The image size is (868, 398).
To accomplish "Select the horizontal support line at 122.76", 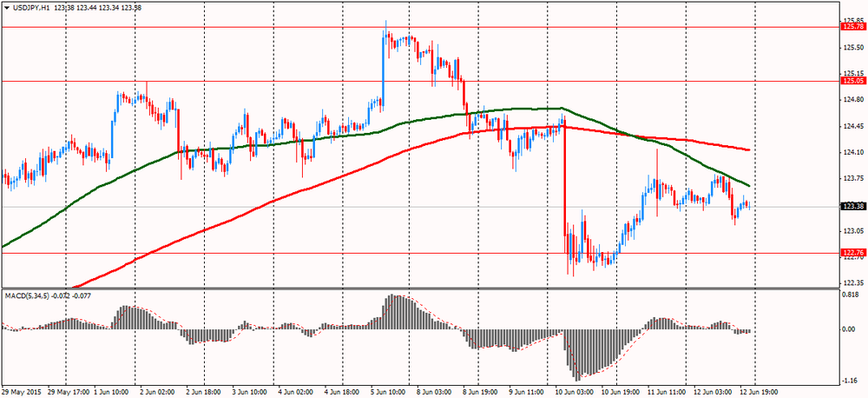I will pos(260,253).
